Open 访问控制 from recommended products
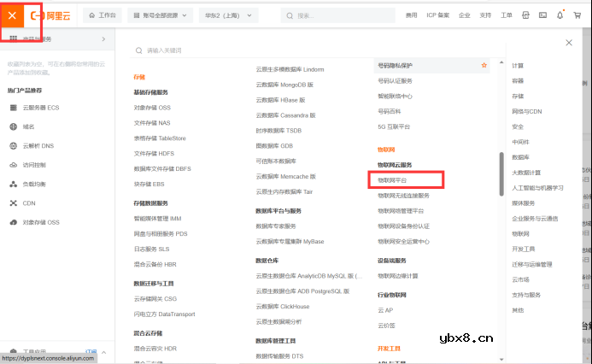The image size is (592, 364). 34,165
